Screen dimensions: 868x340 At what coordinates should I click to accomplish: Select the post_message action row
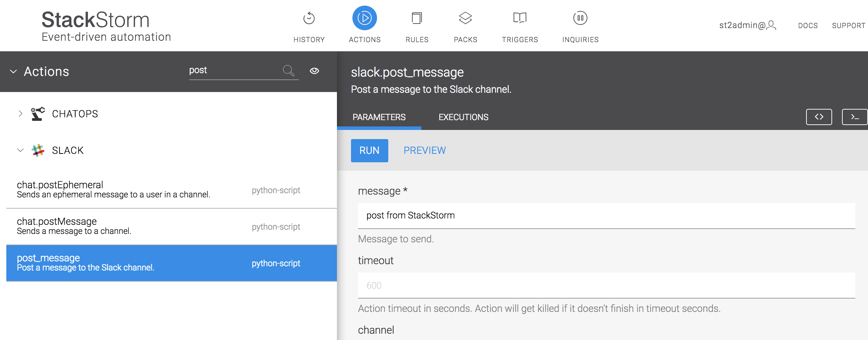172,263
